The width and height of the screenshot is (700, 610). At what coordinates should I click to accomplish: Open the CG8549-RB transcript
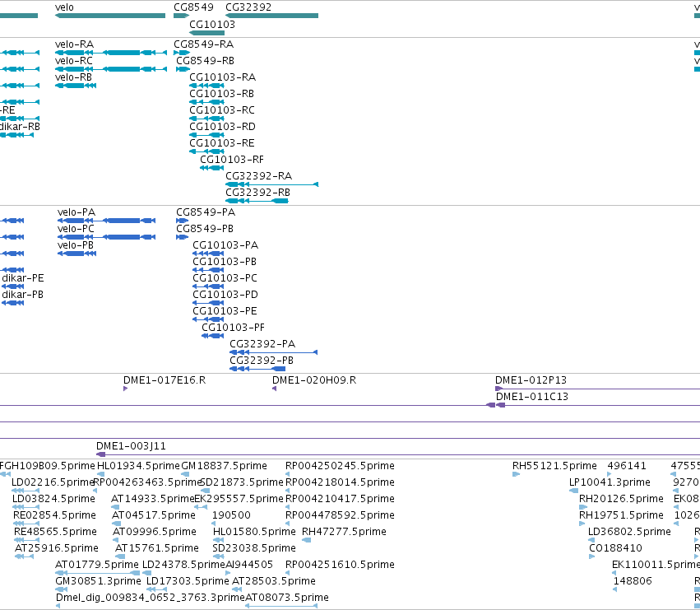click(183, 69)
